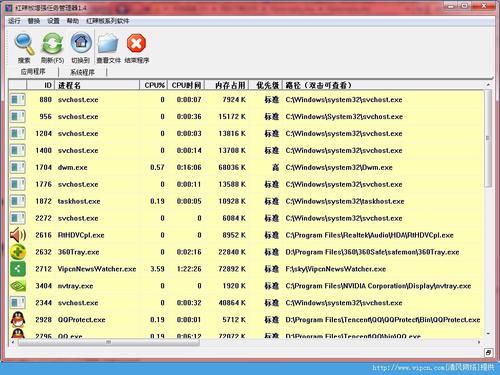
Task: Sort by the 优先级 column header
Action: click(266, 85)
